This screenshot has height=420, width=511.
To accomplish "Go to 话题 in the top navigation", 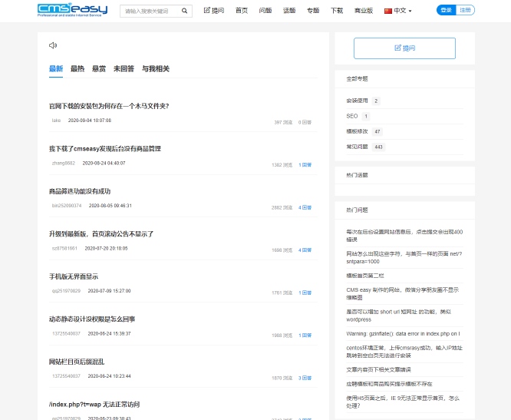I will [289, 12].
